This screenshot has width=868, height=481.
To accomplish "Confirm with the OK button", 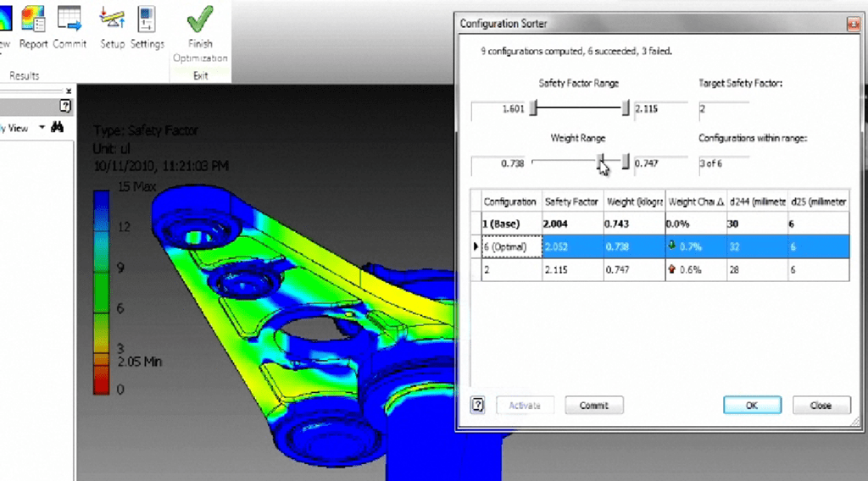I will [752, 406].
